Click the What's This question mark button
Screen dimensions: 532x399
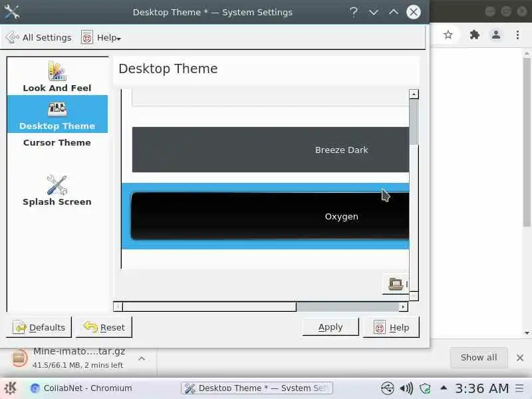(x=354, y=12)
